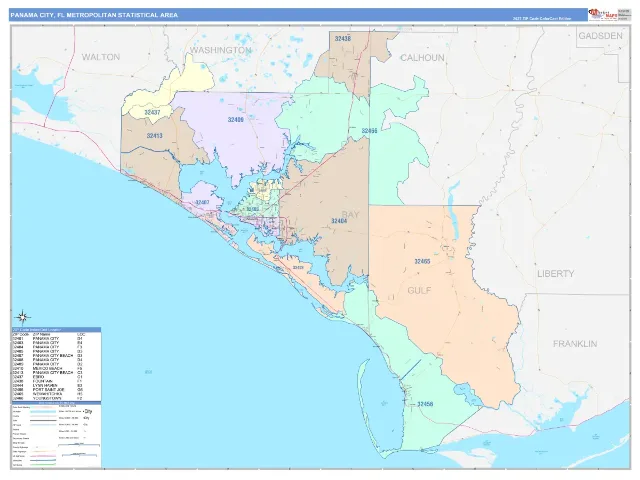The image size is (640, 480).
Task: Click ZIP code 32437 label
Action: (x=152, y=112)
